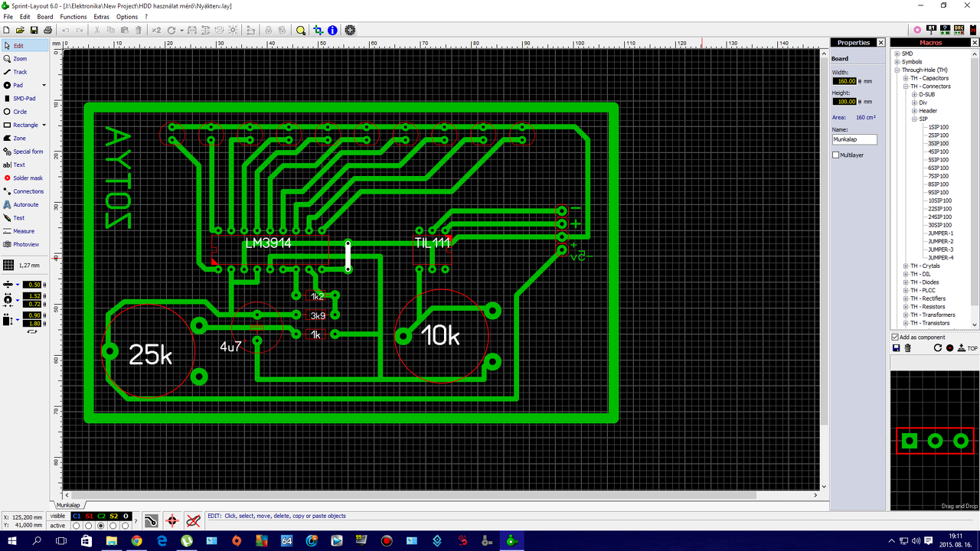Viewport: 980px width, 551px height.
Task: Open Photoview mode
Action: (x=23, y=244)
